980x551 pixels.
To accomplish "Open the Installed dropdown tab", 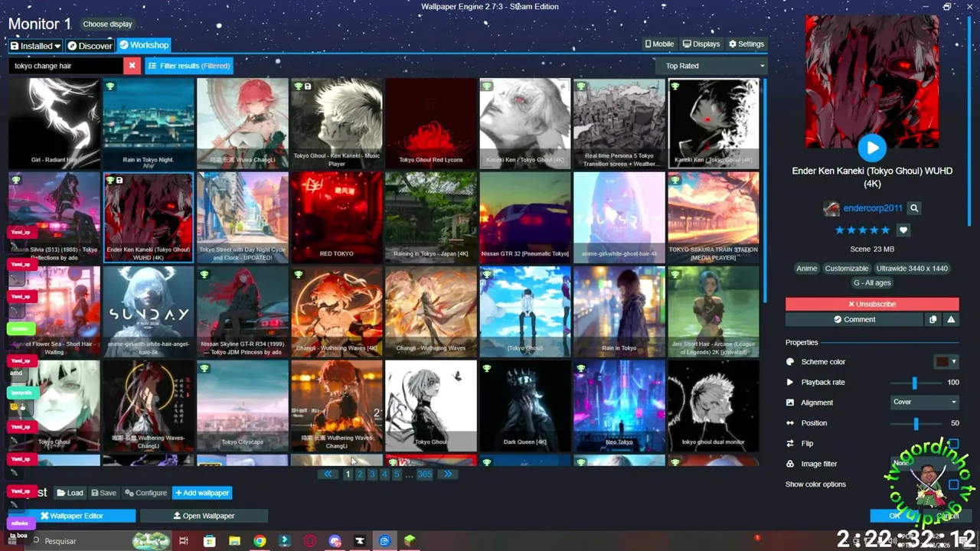I will (35, 46).
